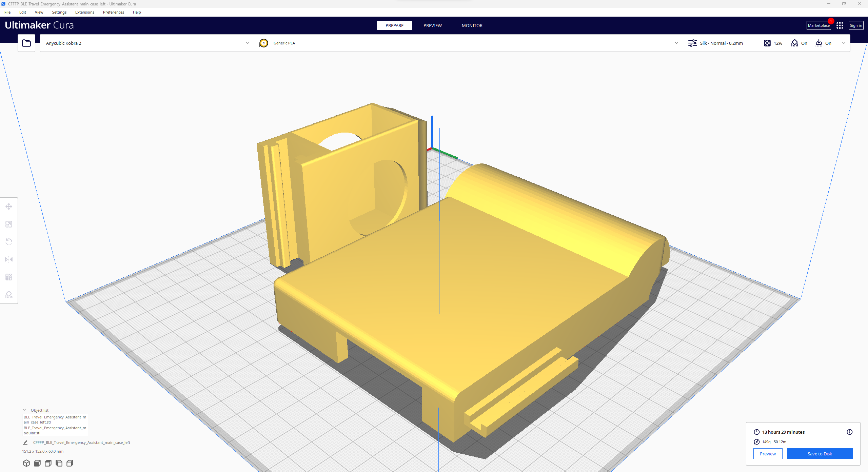The height and width of the screenshot is (472, 868).
Task: Open the Extensions menu
Action: pyautogui.click(x=84, y=12)
